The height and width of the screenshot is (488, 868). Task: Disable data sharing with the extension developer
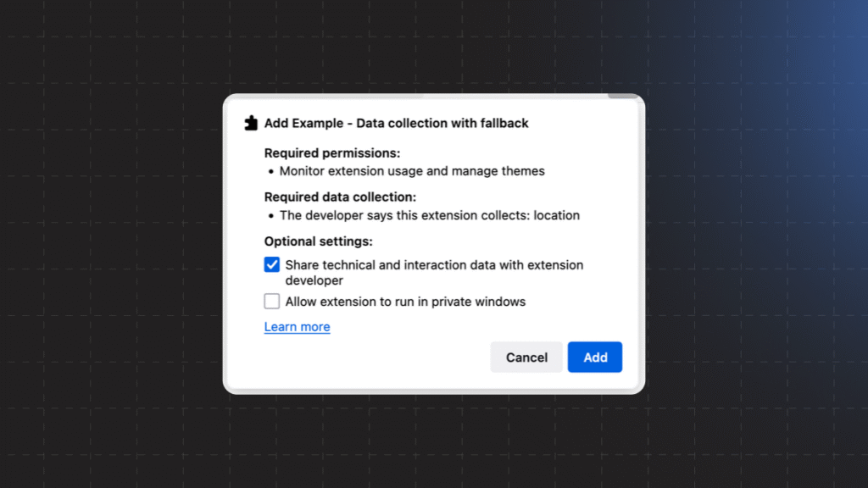pos(271,264)
